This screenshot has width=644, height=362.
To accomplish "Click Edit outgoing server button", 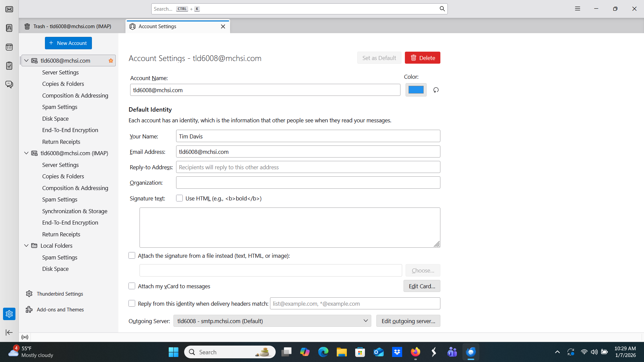I will point(408,321).
